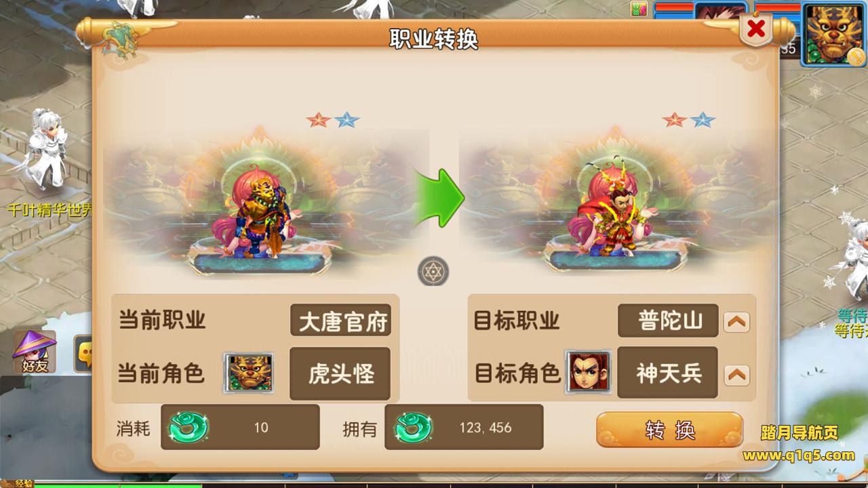This screenshot has width=868, height=488.
Task: Open the 普陀山 target profession field
Action: click(668, 321)
